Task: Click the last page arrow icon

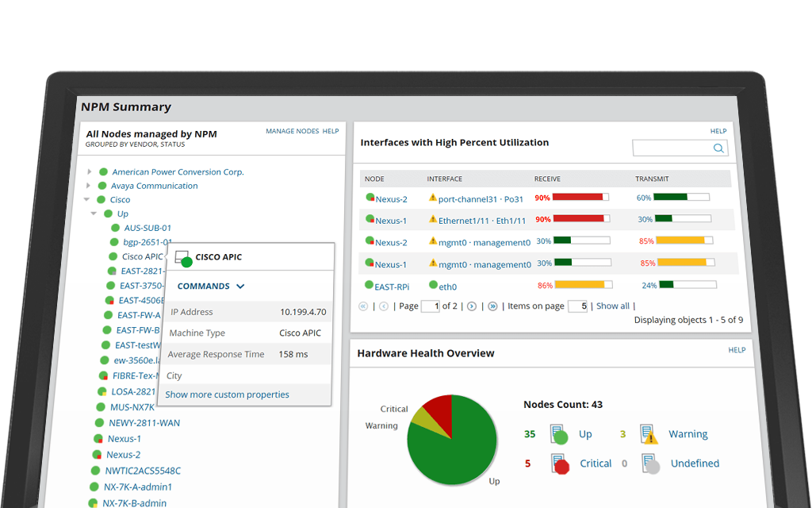Action: [x=492, y=306]
